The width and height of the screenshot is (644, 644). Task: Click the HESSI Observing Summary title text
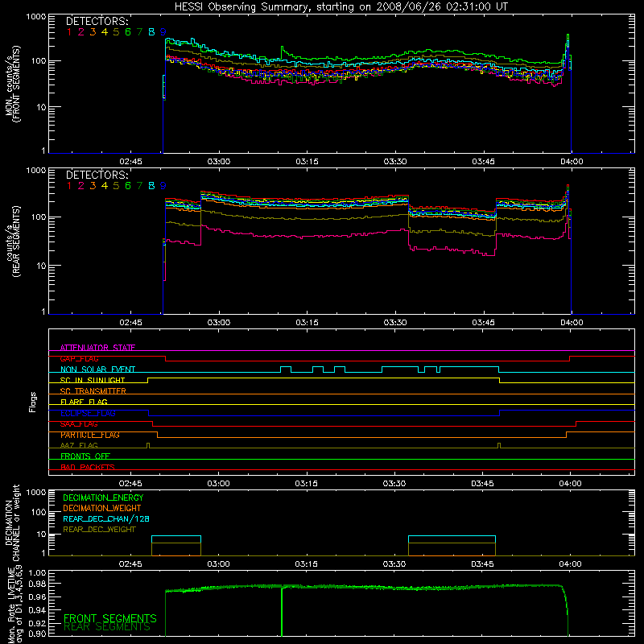coord(341,7)
